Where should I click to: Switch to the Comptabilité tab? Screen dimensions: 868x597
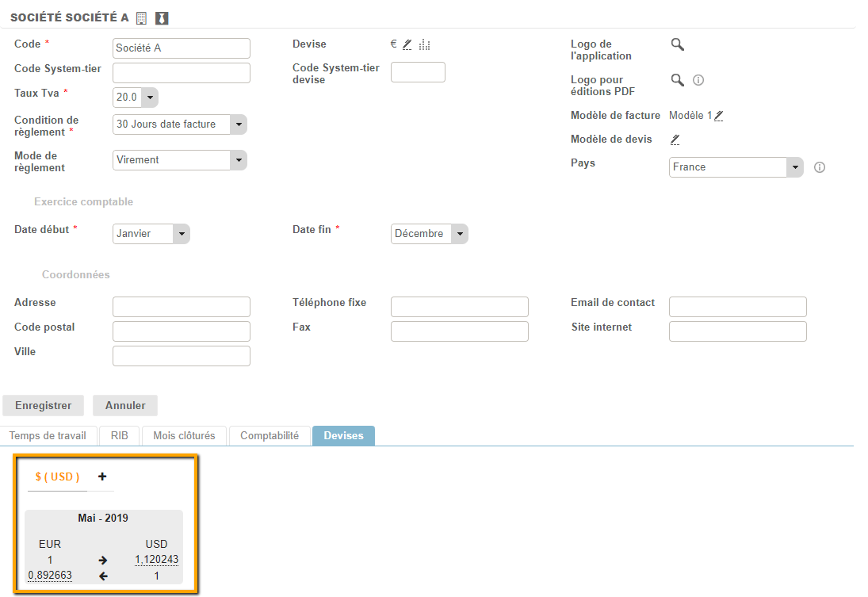click(x=270, y=435)
